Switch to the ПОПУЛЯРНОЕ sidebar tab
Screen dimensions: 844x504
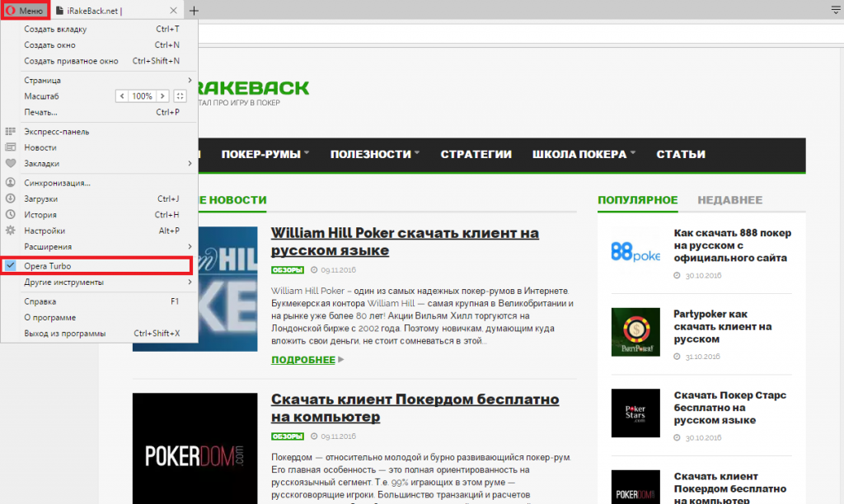(638, 200)
